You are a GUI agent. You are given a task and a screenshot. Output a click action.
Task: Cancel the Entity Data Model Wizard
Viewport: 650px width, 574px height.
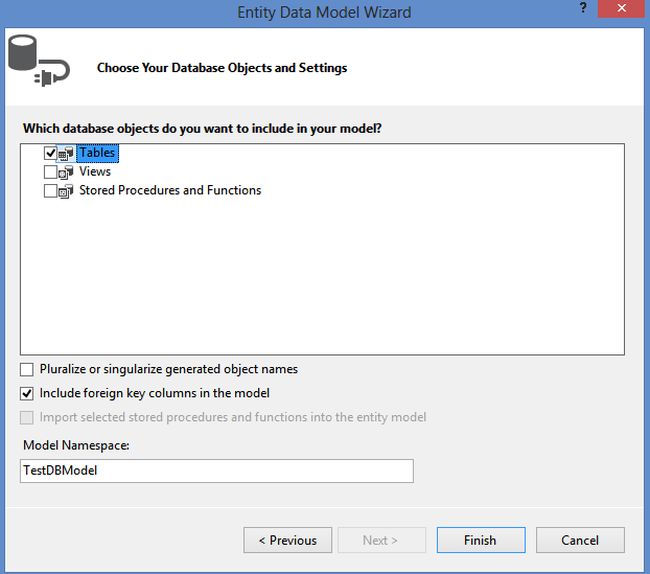[x=580, y=540]
